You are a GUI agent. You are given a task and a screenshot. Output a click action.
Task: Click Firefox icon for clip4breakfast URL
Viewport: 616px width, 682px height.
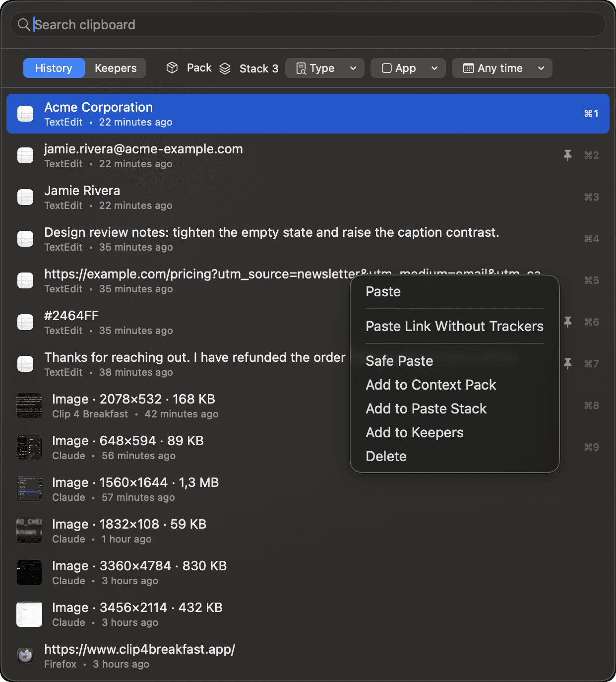(x=25, y=656)
